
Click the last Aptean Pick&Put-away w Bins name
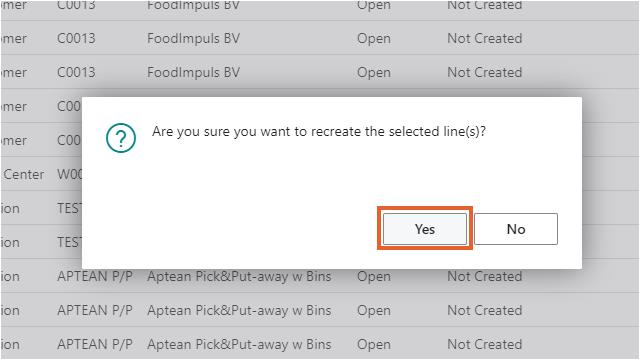(x=239, y=344)
